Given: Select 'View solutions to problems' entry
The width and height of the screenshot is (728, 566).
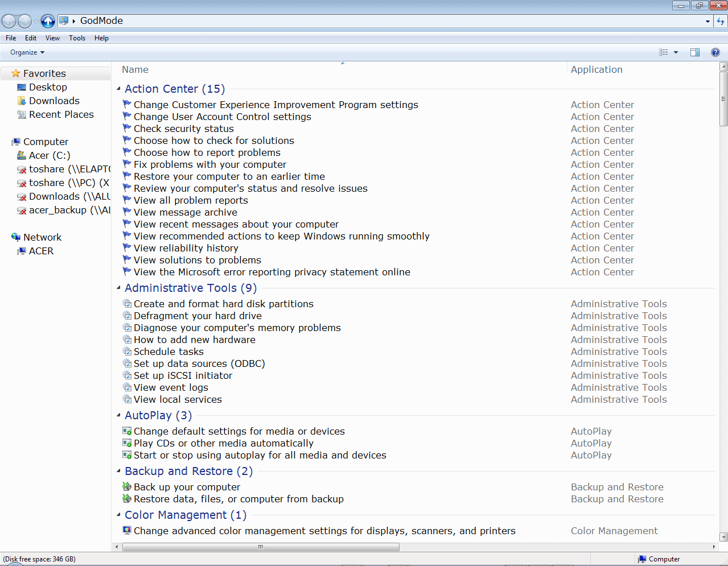Looking at the screenshot, I should click(198, 260).
